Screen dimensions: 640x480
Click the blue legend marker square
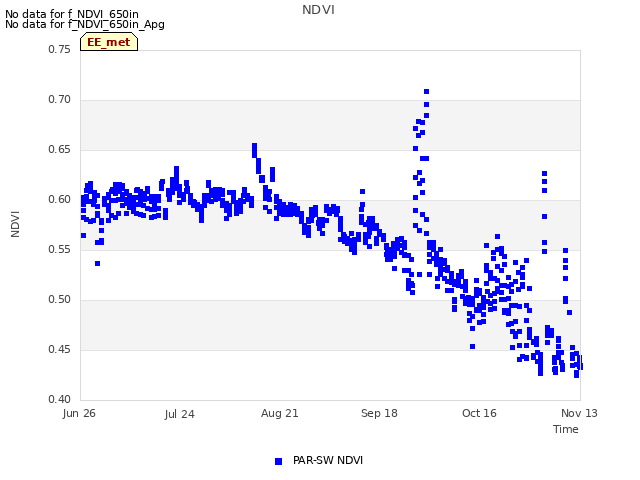[278, 461]
